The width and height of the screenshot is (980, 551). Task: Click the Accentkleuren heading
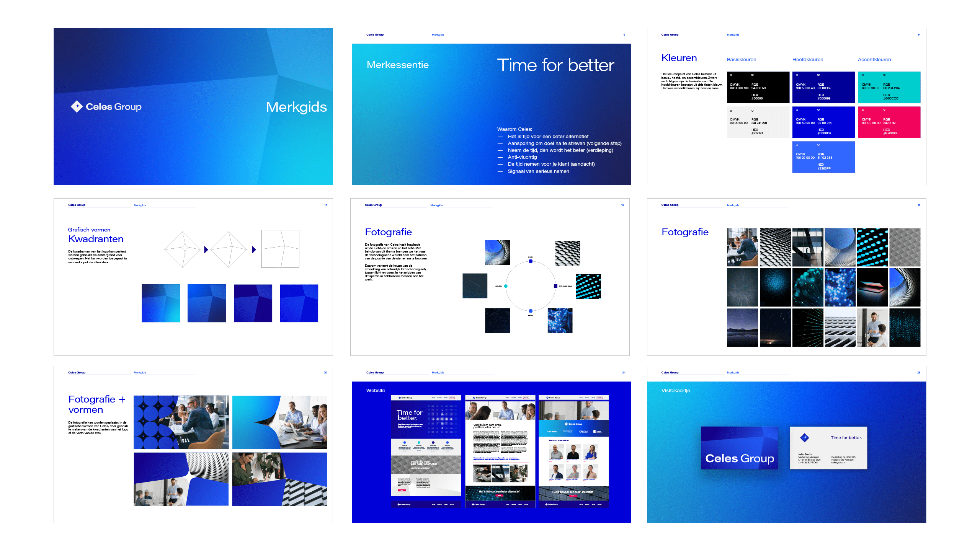click(874, 59)
